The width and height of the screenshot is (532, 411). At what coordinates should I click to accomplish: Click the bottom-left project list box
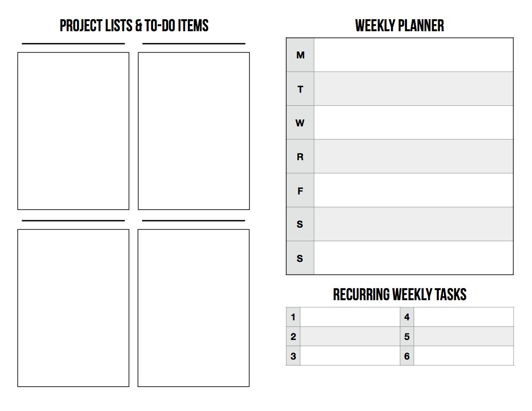pyautogui.click(x=73, y=308)
